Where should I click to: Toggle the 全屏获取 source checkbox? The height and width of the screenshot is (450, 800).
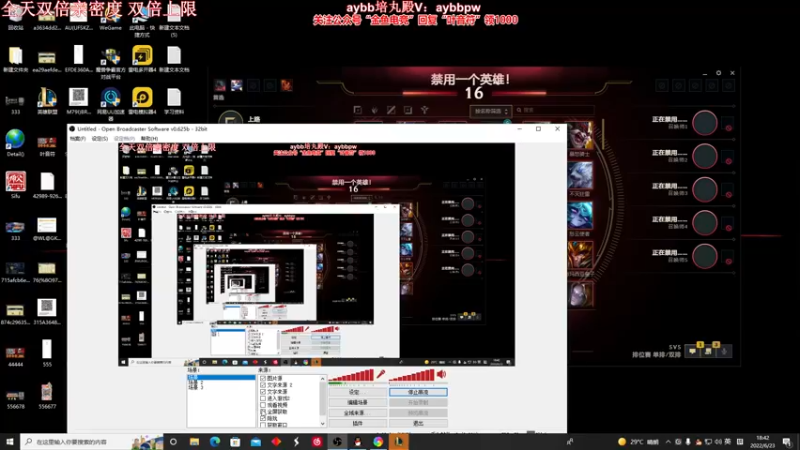click(263, 412)
